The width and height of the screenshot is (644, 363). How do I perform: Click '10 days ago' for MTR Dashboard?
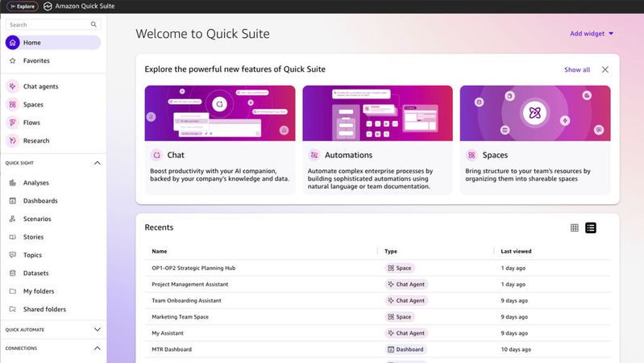[x=516, y=349]
